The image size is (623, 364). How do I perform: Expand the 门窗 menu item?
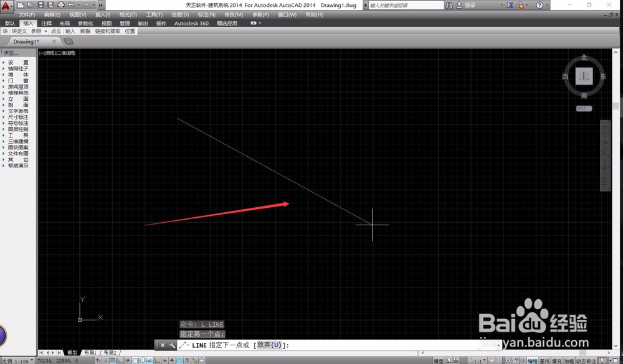click(x=18, y=81)
